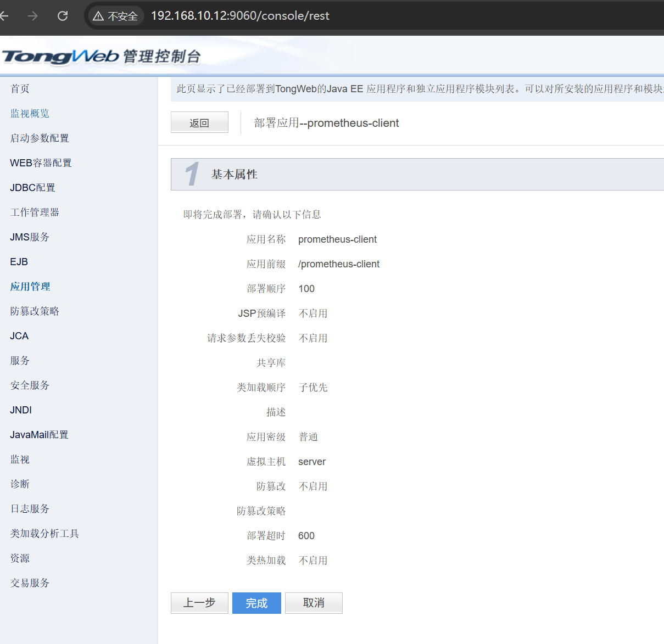Viewport: 664px width, 644px height.
Task: Open 交易服务 in the sidebar
Action: click(30, 583)
